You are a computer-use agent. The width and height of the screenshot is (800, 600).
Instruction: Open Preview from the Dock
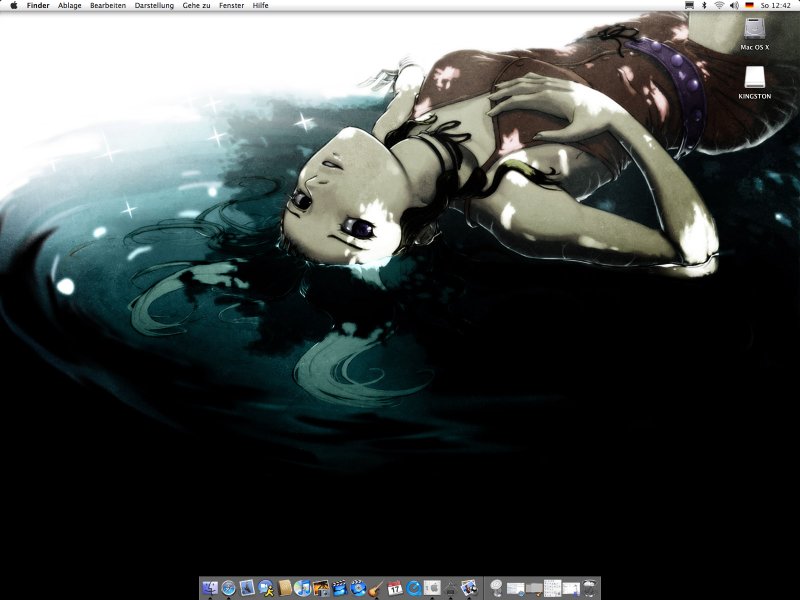[x=468, y=588]
